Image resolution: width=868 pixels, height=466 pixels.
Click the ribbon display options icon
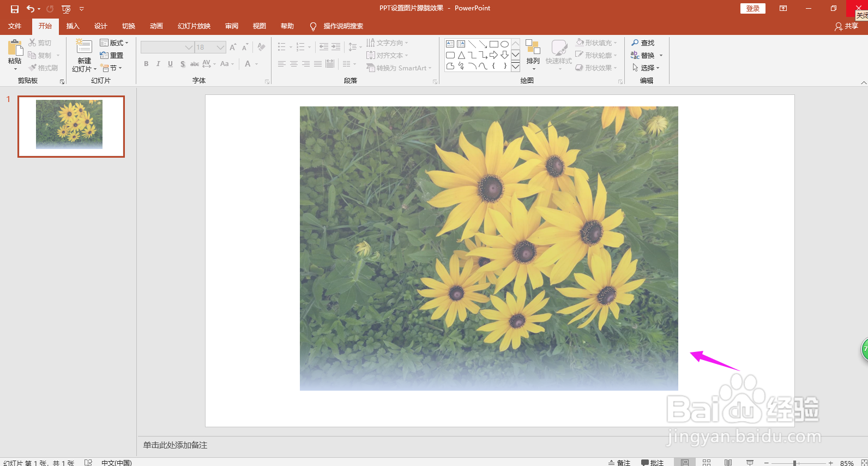tap(783, 8)
